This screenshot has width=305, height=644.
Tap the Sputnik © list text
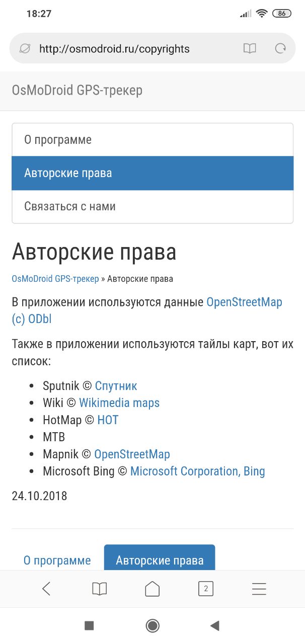click(x=67, y=386)
